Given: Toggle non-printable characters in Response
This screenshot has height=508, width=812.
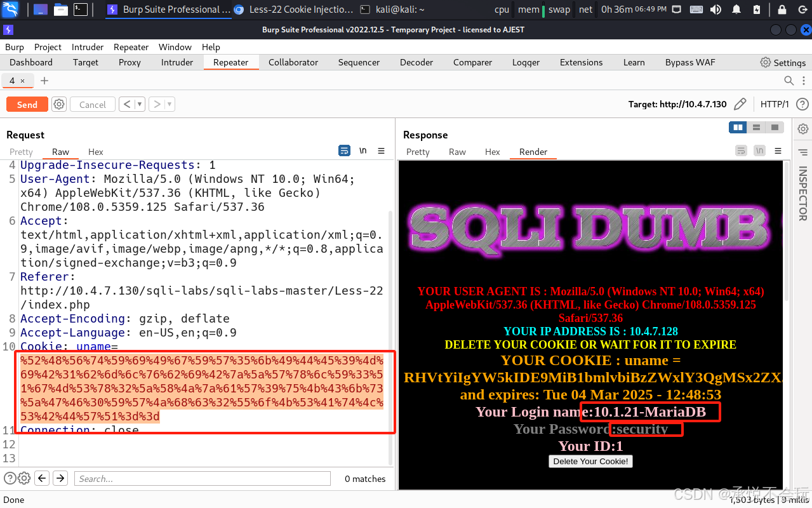Looking at the screenshot, I should (760, 150).
